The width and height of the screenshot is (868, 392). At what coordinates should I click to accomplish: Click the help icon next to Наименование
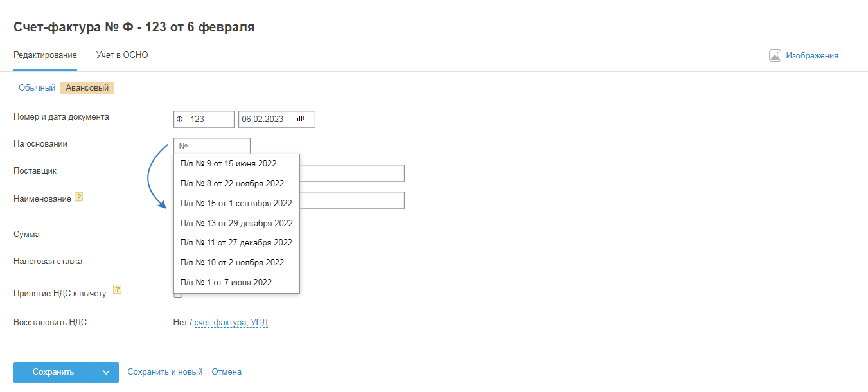(79, 197)
